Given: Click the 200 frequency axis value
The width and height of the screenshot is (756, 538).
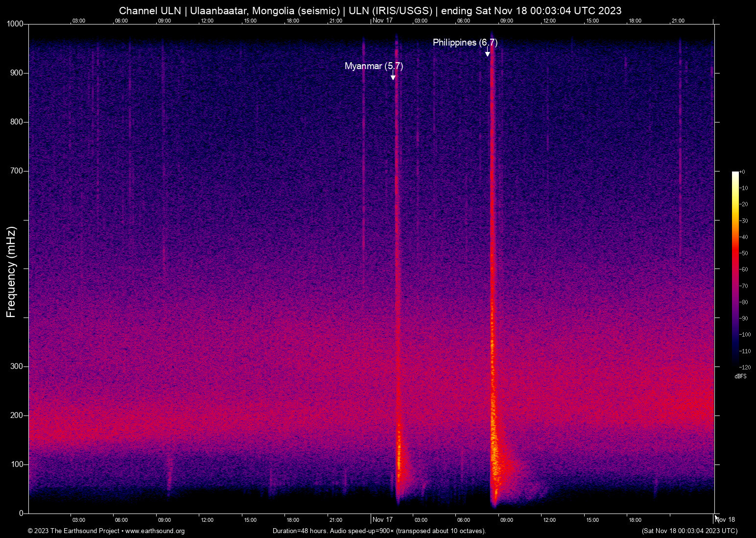Looking at the screenshot, I should 17,416.
